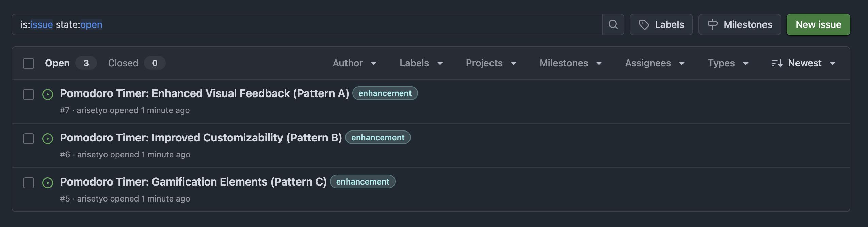The image size is (868, 227).
Task: Select the Open issues tab
Action: (x=58, y=63)
